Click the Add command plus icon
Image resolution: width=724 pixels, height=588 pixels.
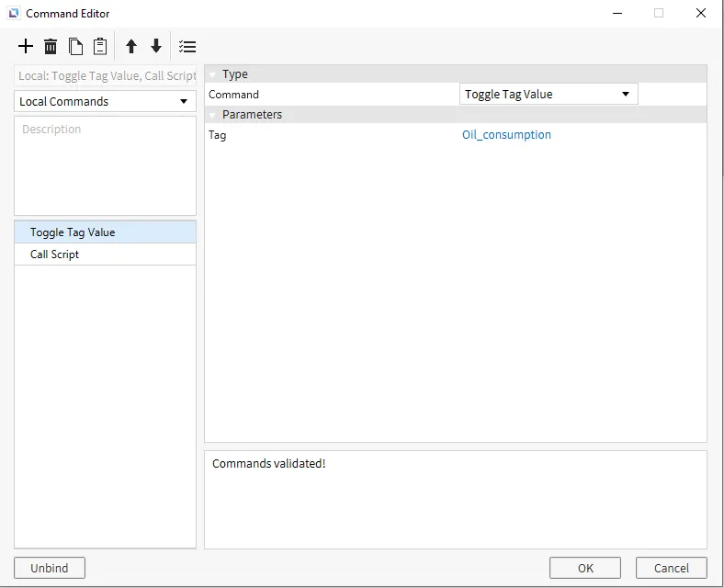click(x=26, y=47)
